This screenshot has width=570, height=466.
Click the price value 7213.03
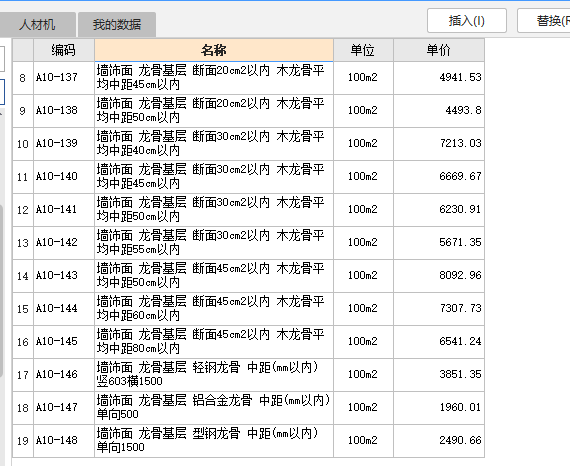pyautogui.click(x=460, y=144)
